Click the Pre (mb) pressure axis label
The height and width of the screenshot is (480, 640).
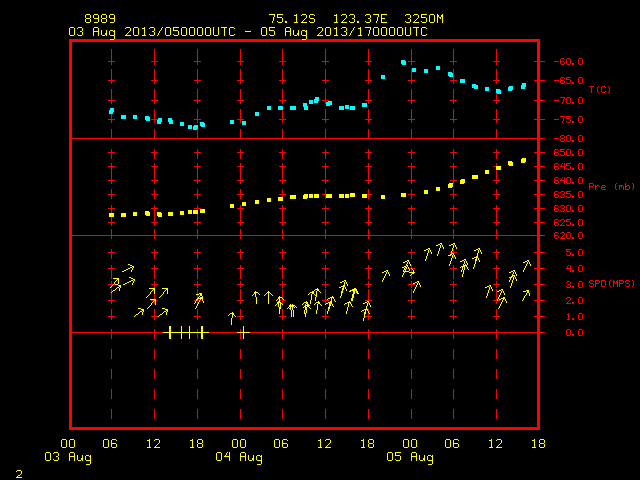click(611, 187)
